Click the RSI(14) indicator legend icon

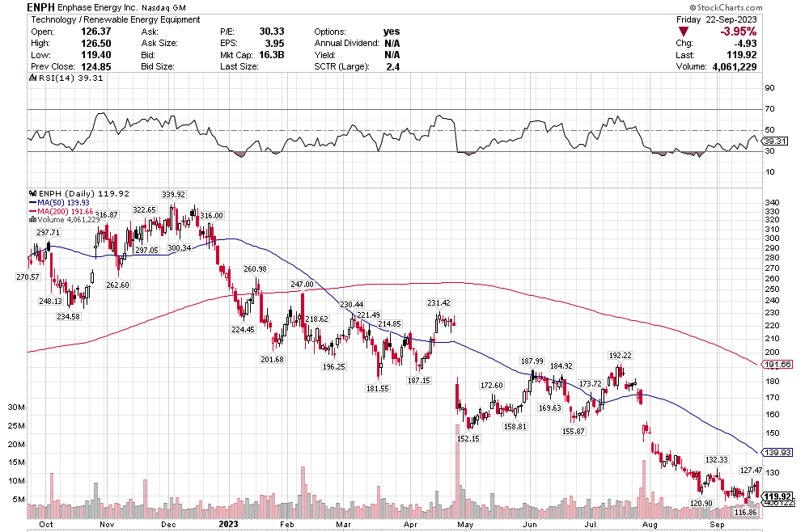pos(32,78)
